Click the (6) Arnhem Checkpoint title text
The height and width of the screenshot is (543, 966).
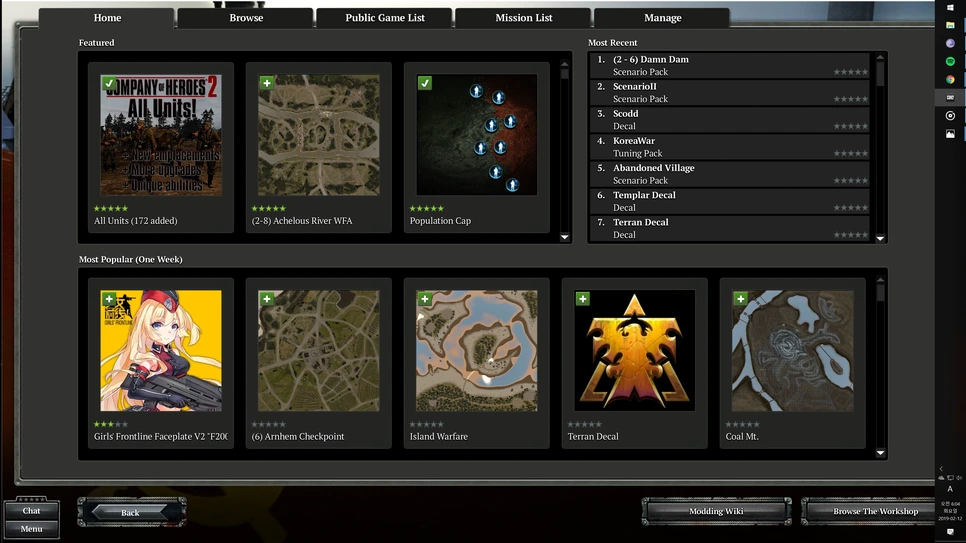coord(298,436)
